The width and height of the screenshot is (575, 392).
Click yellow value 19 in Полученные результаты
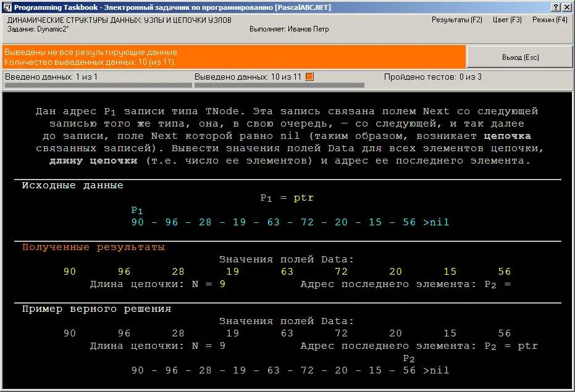(232, 272)
